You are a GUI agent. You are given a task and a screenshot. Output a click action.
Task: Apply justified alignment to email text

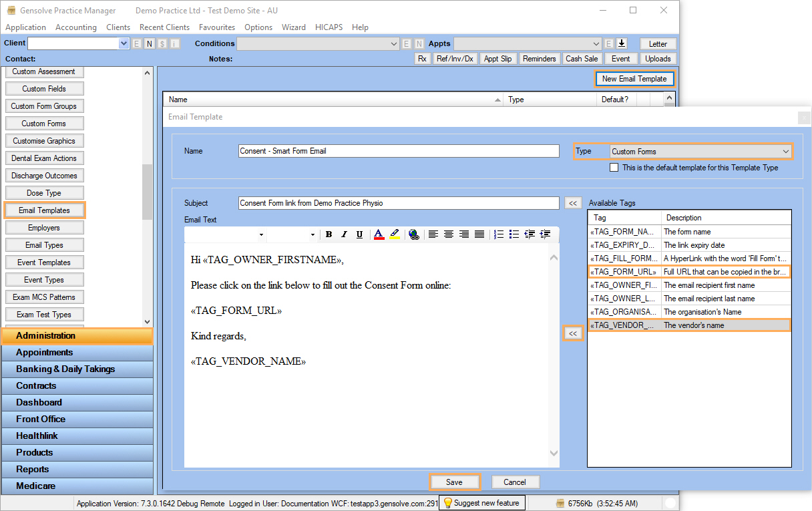(479, 234)
